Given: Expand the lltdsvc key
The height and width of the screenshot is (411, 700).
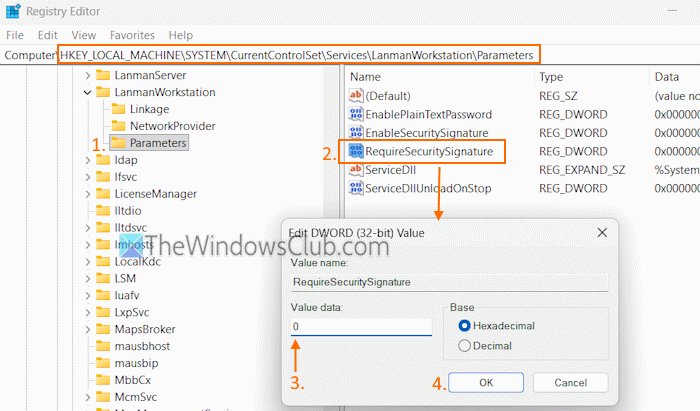Looking at the screenshot, I should [x=88, y=228].
